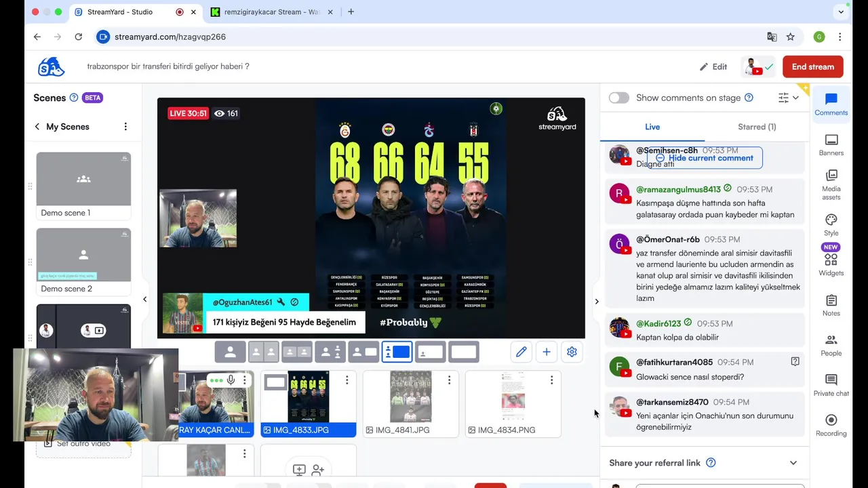Open the Media assets panel

[831, 185]
